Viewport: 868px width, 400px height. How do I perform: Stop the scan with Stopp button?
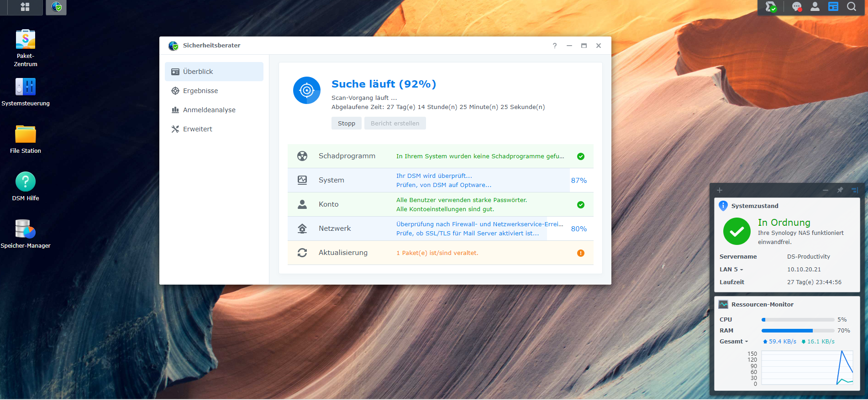click(x=347, y=123)
